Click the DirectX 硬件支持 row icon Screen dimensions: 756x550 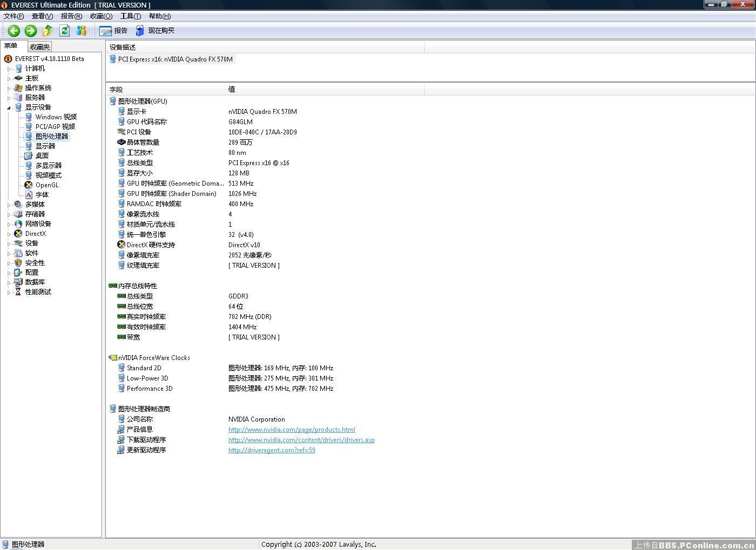tap(122, 245)
